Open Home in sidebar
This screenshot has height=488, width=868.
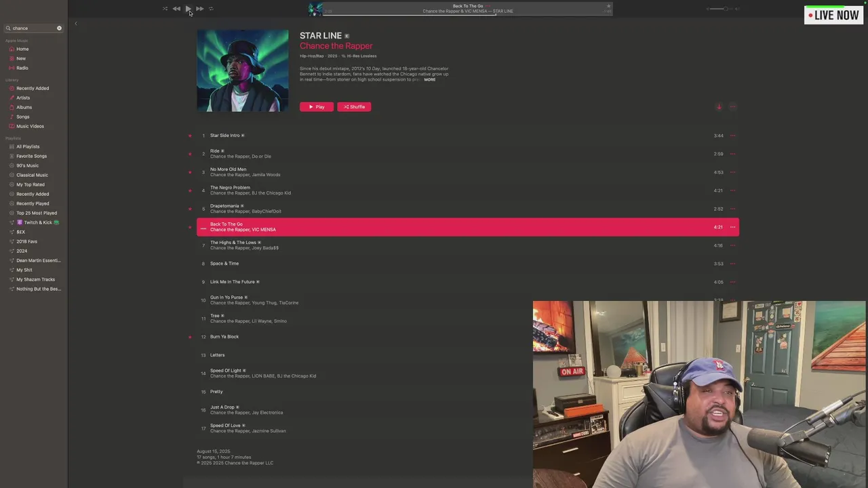(x=22, y=49)
